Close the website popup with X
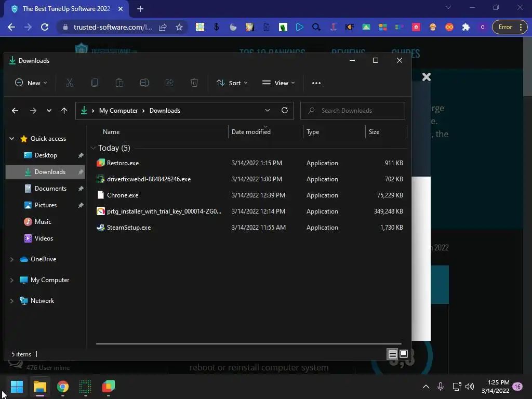Screen dimensions: 532x399 (427, 77)
